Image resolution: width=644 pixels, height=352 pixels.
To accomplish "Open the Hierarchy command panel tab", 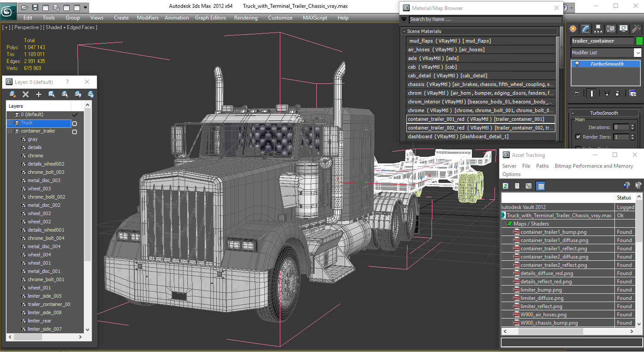I will coord(598,29).
